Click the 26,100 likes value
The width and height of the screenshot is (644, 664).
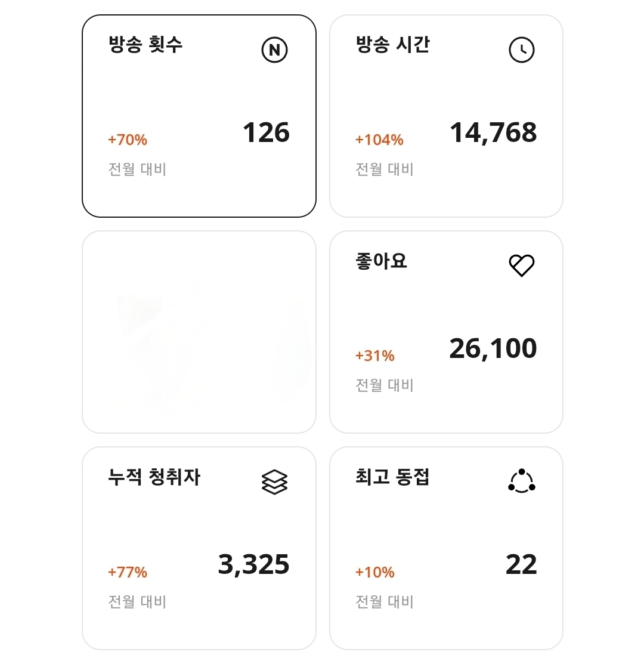(x=493, y=348)
